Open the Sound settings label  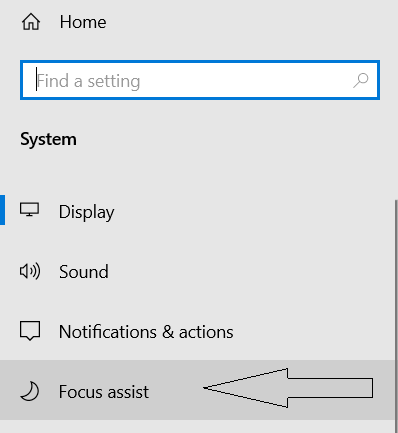(x=84, y=272)
